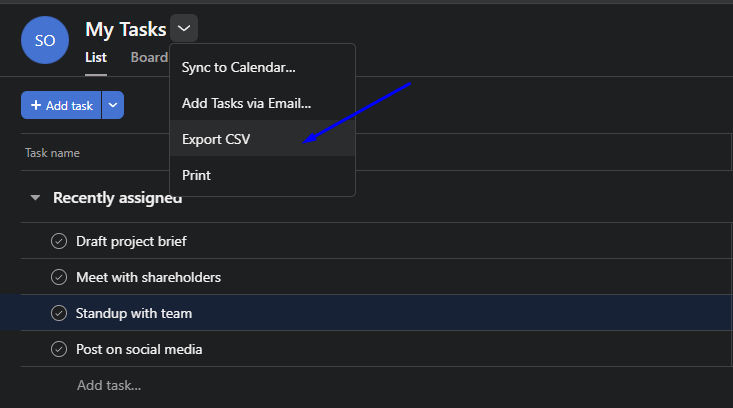Screen dimensions: 733x408
Task: Open the My Tasks dropdown chevron
Action: [x=184, y=29]
